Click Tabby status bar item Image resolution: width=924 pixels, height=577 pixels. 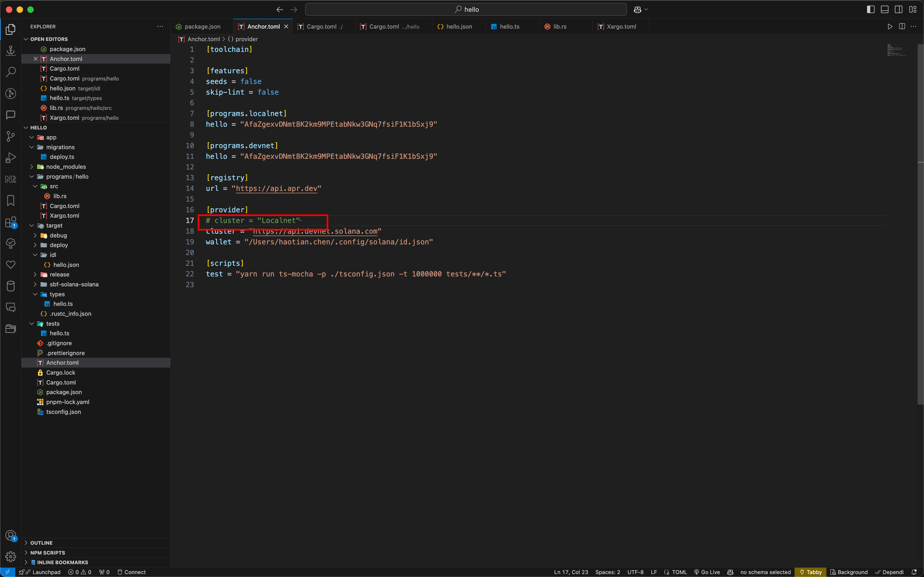[810, 572]
